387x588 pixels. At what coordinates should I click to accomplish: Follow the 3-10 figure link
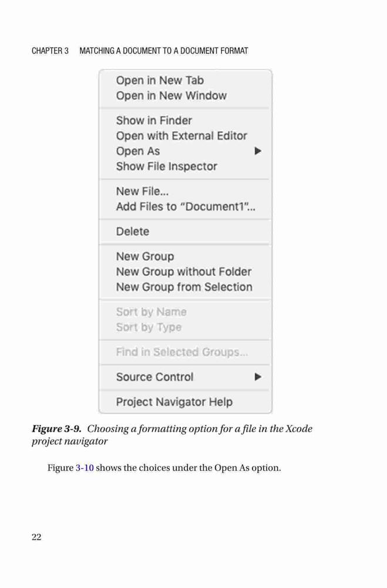(x=85, y=468)
